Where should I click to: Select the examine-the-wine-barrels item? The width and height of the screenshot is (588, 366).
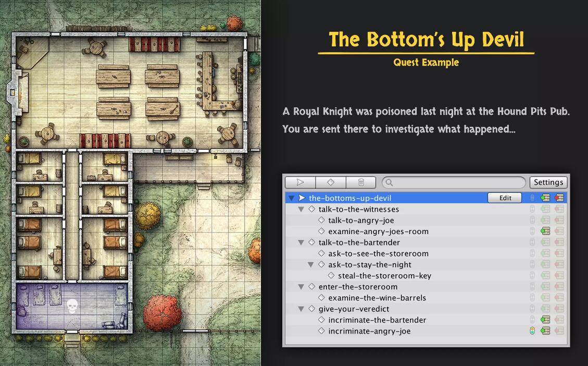pos(377,298)
